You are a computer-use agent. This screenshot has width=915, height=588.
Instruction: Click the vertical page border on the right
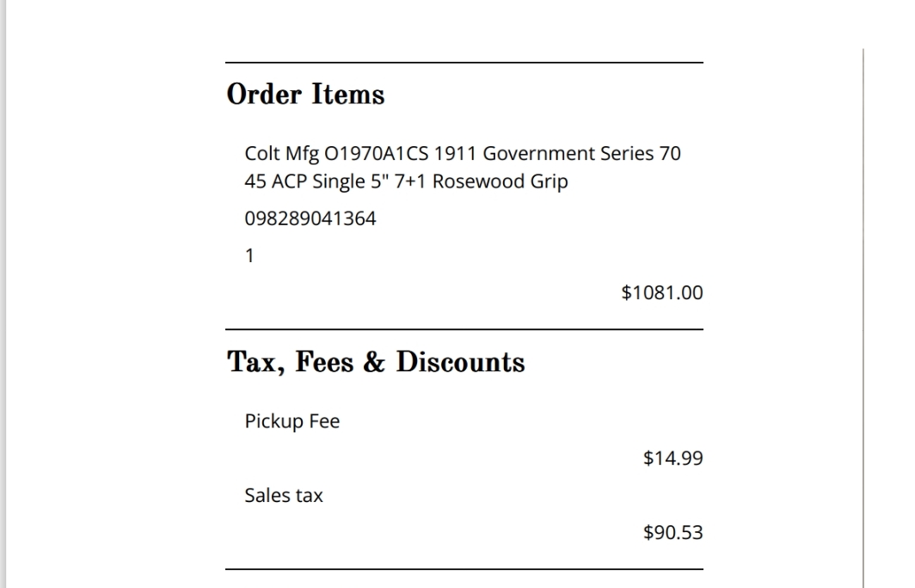click(x=863, y=318)
